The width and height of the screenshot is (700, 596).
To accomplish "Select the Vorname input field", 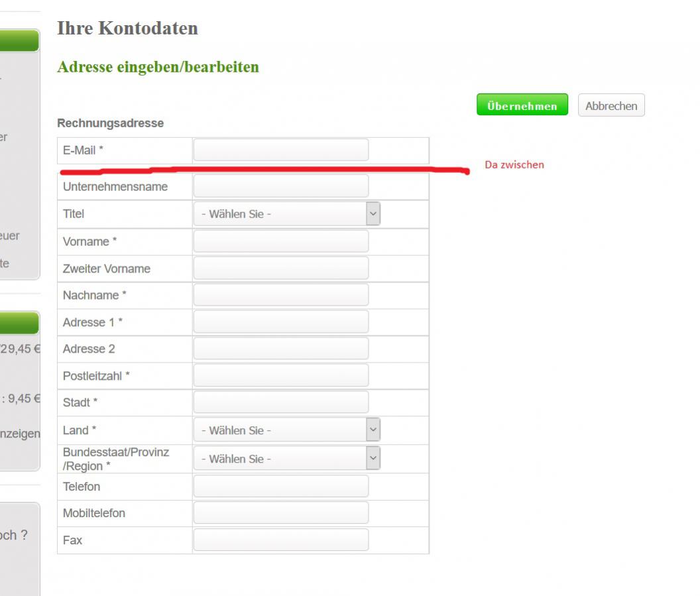I will click(280, 241).
